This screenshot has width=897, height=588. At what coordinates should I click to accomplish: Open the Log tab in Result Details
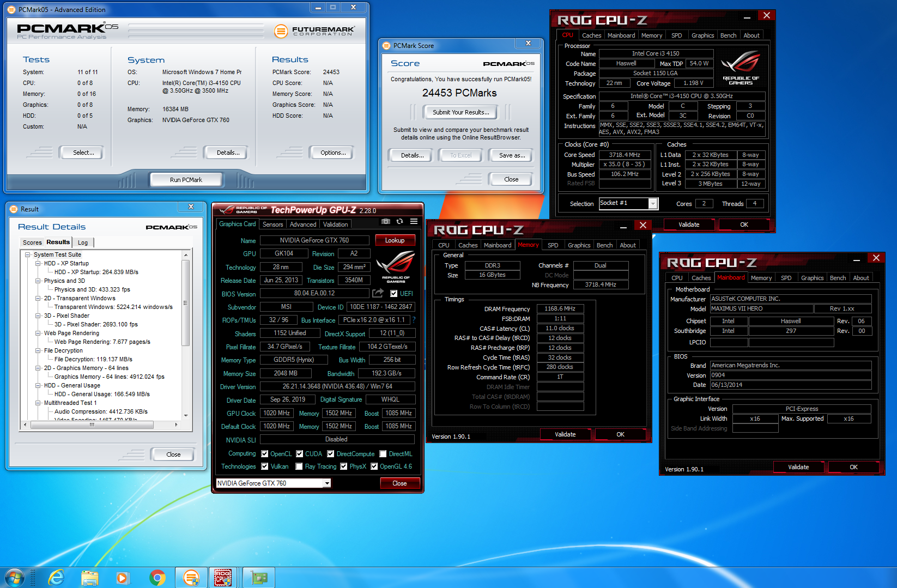83,243
